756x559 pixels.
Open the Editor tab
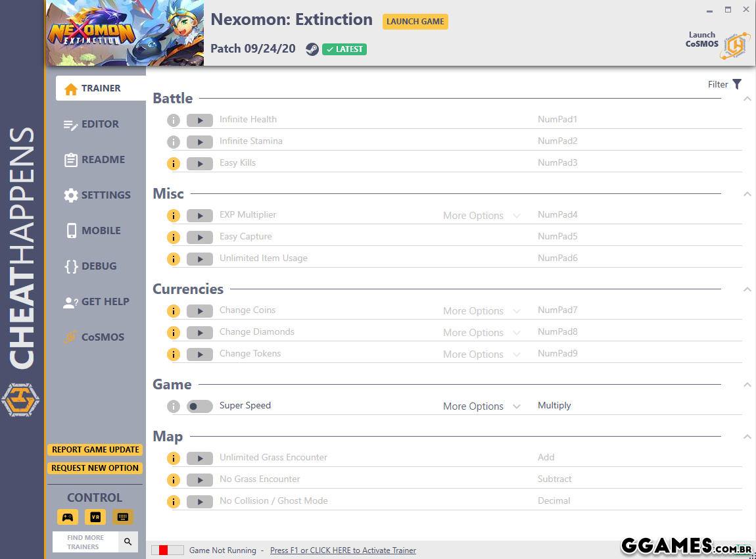tap(100, 124)
